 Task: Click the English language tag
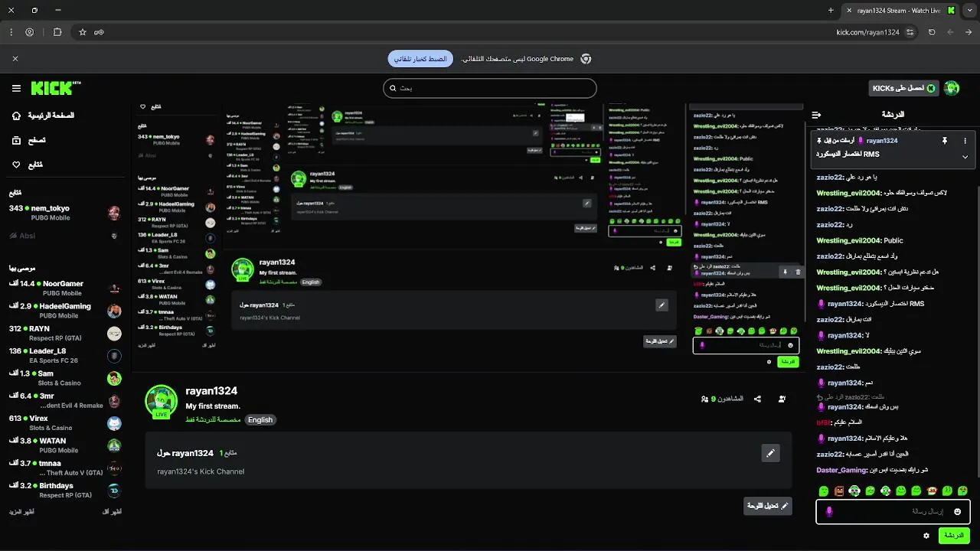pos(260,419)
